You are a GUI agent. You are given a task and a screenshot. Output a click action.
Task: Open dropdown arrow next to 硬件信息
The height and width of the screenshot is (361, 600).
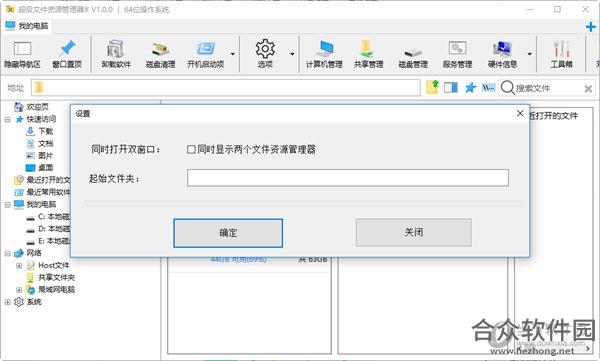(x=530, y=54)
